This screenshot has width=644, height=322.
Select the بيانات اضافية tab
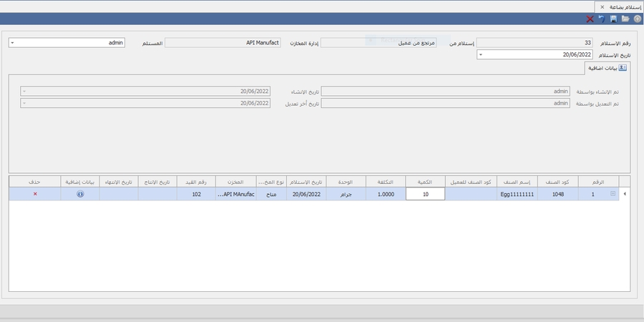pos(606,67)
